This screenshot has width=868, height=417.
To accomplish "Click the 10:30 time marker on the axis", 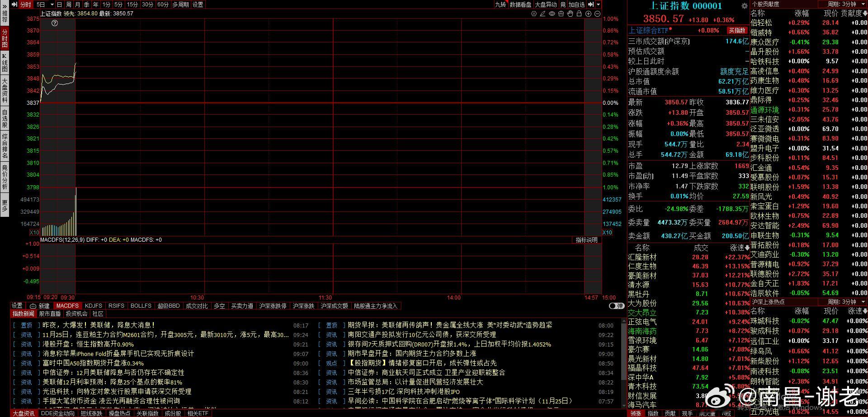I will (197, 298).
